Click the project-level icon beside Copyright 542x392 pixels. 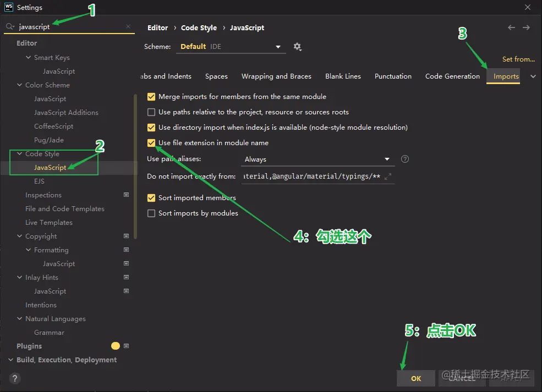coord(126,236)
